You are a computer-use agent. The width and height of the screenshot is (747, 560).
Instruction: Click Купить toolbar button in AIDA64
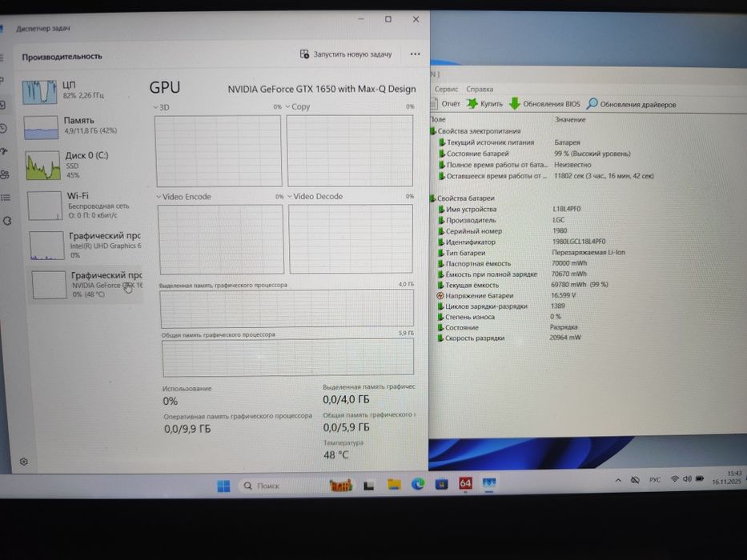click(484, 104)
